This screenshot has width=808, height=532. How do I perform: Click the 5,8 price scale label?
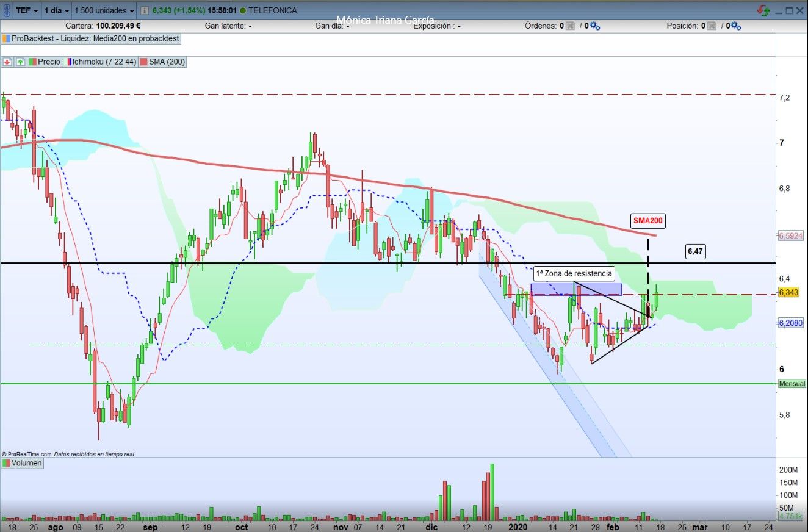coord(784,415)
